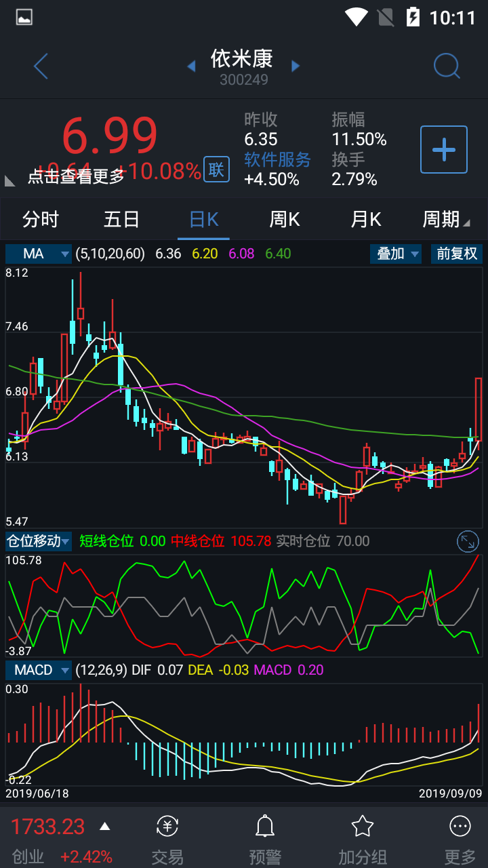488x868 pixels.
Task: Toggle index direction triangle next to 1733.23
Action: (104, 827)
